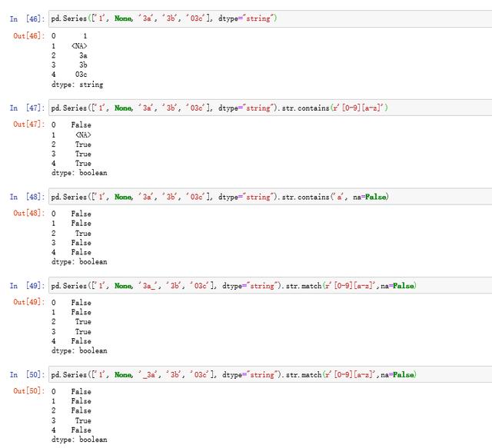Click 'True' in Out[47] row 4
Screen dimensions: 492x448
83,164
